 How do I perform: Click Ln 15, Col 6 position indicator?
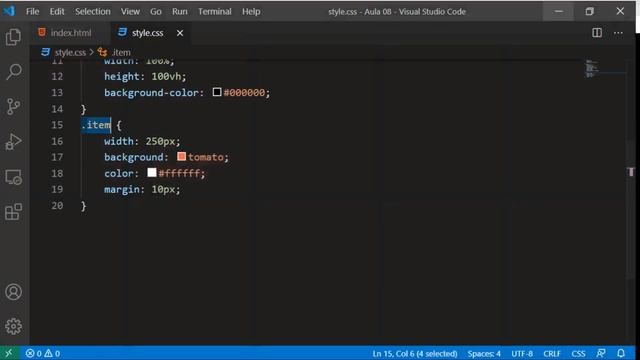[x=415, y=353]
